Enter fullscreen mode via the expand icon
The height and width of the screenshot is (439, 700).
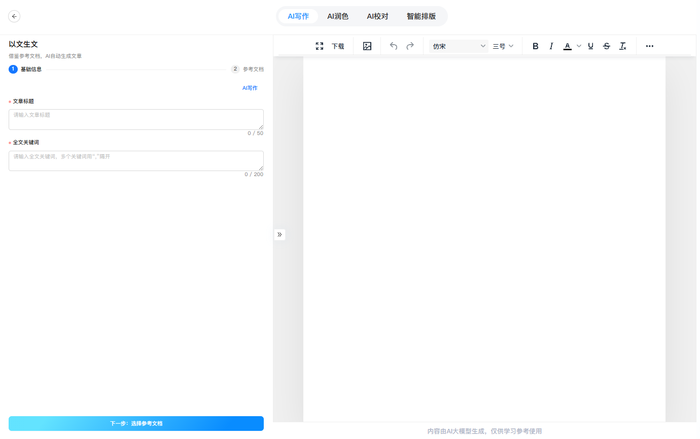point(319,46)
